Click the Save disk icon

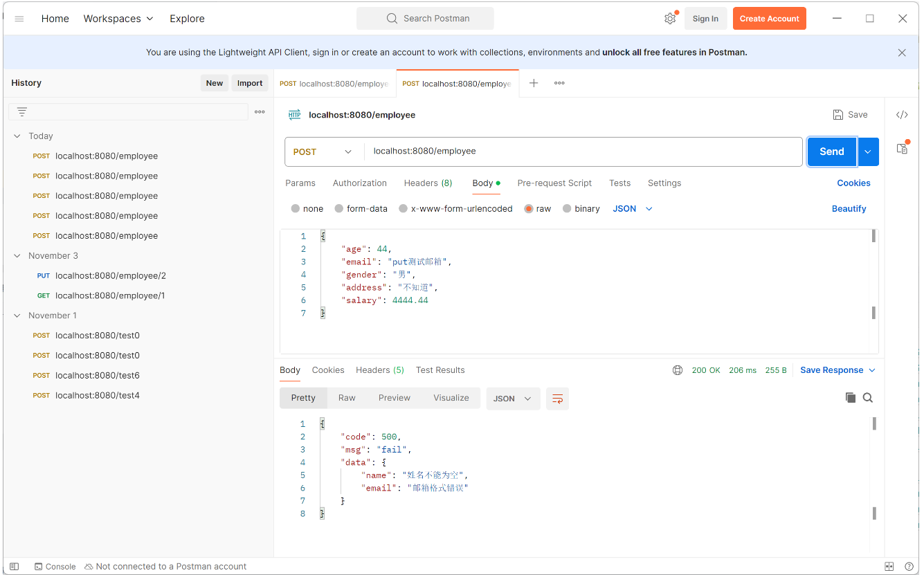tap(838, 115)
